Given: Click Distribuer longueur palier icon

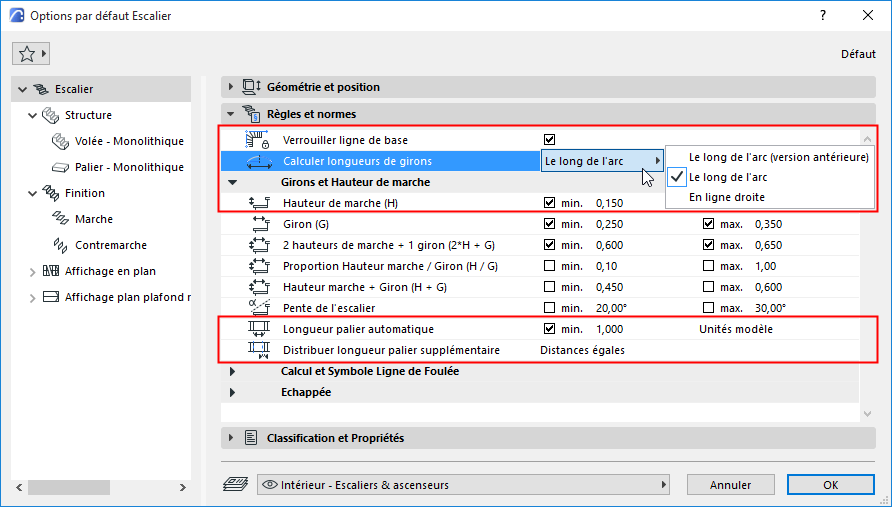Looking at the screenshot, I should point(259,350).
